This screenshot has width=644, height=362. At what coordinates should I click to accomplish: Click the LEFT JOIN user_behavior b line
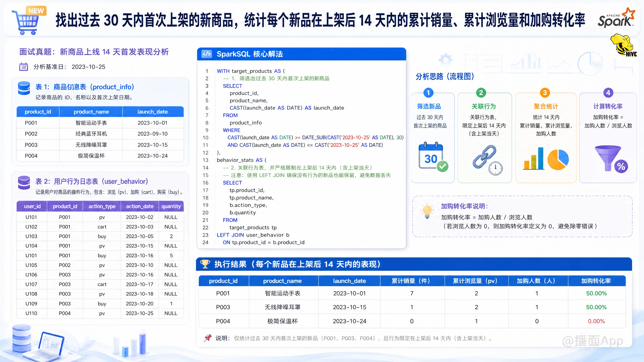click(x=253, y=235)
